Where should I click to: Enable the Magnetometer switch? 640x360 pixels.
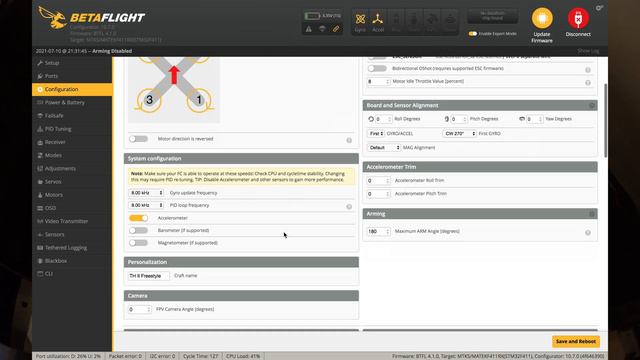[x=138, y=243]
